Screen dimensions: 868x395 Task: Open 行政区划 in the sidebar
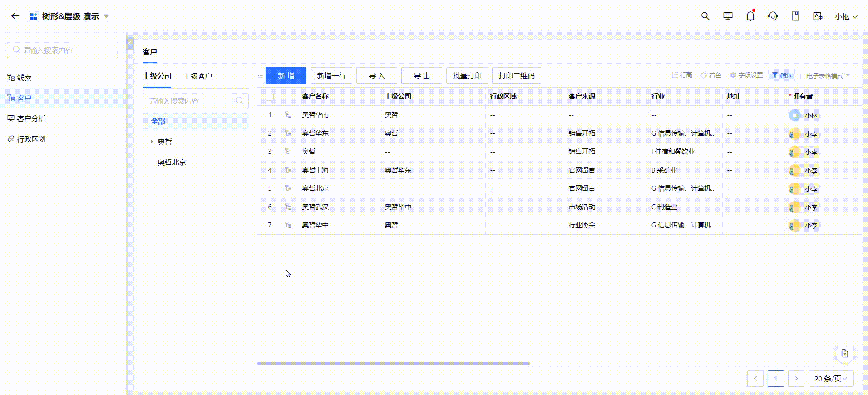pos(63,139)
